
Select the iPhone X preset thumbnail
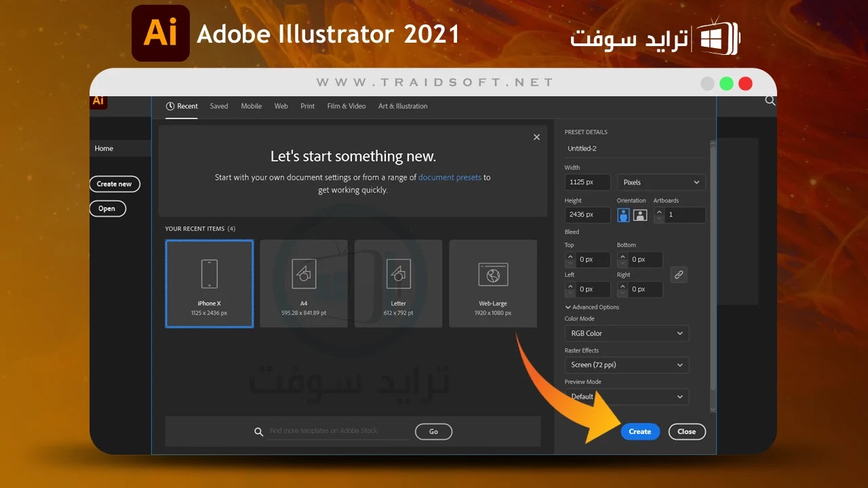point(210,284)
